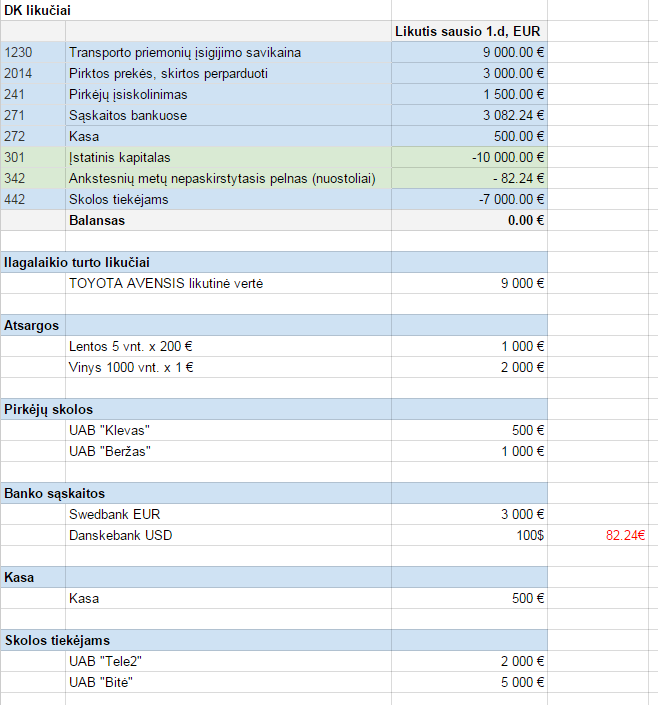The width and height of the screenshot is (658, 705).
Task: Click account code cell 342
Action: pyautogui.click(x=33, y=178)
